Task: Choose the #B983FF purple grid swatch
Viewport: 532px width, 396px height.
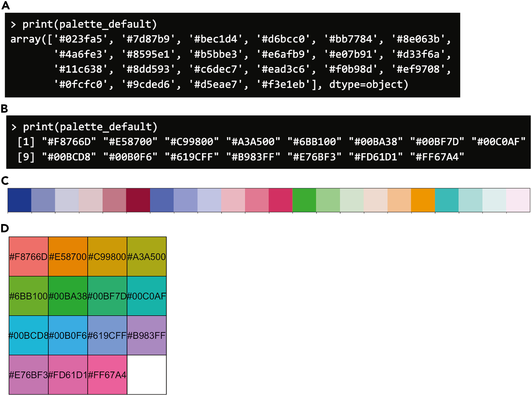Action: pyautogui.click(x=147, y=335)
